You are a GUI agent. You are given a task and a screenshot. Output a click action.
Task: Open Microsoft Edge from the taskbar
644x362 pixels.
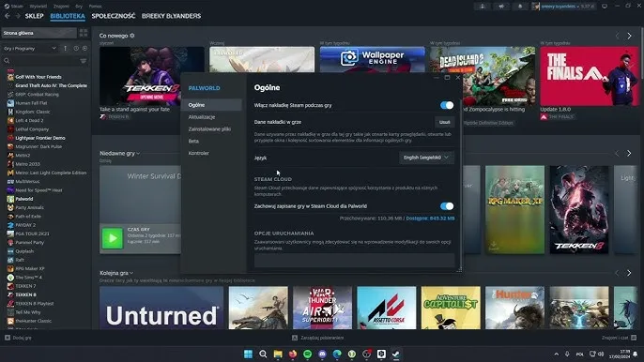(x=337, y=354)
